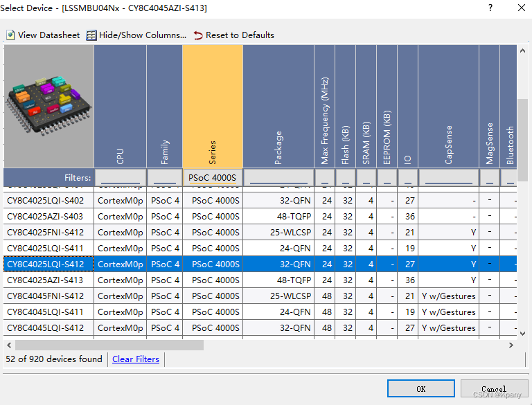The height and width of the screenshot is (405, 532).
Task: Open the Family column filter dropdown
Action: [165, 177]
